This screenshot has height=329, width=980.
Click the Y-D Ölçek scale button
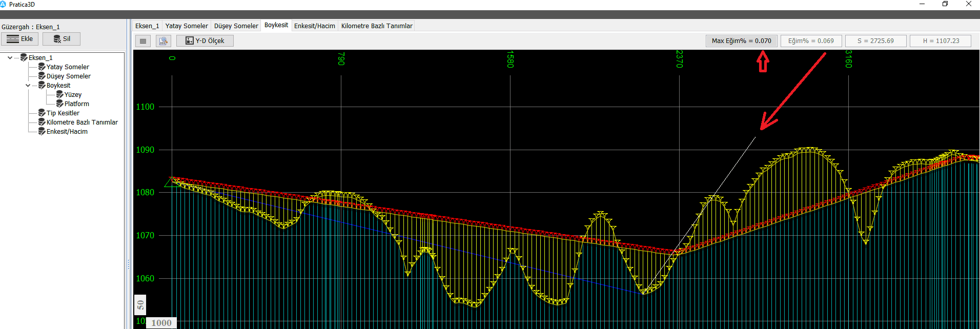[x=205, y=41]
